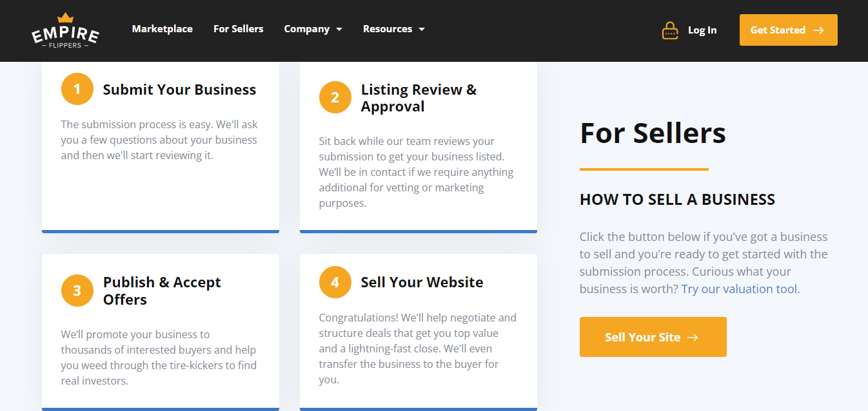
Task: Open the 'Try our valuation tool' link
Action: [x=739, y=289]
